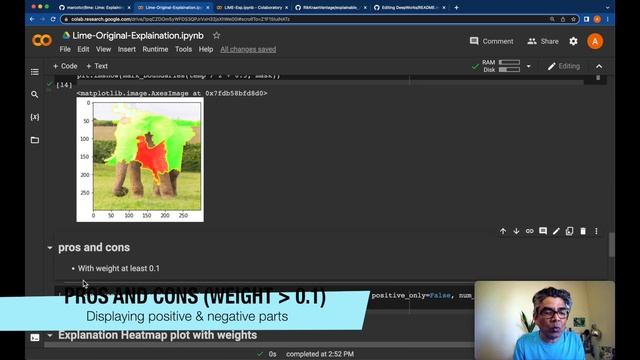Star the Lime-Original-Explanation notebook
640x360 pixels.
pos(216,36)
